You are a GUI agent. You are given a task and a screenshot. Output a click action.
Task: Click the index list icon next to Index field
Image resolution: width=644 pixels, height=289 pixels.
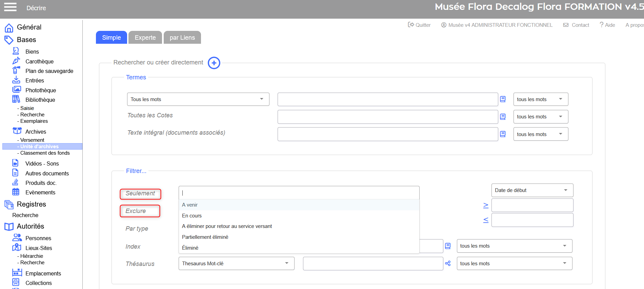tap(448, 246)
